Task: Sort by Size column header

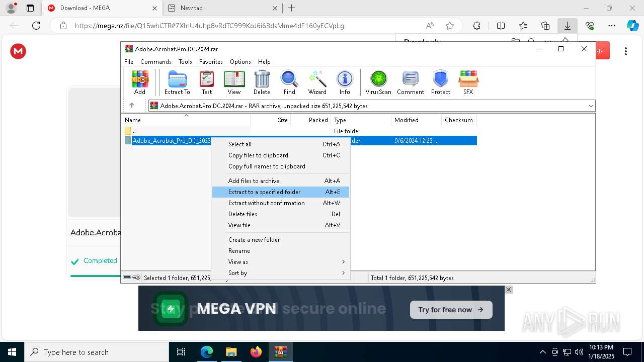Action: [x=271, y=120]
